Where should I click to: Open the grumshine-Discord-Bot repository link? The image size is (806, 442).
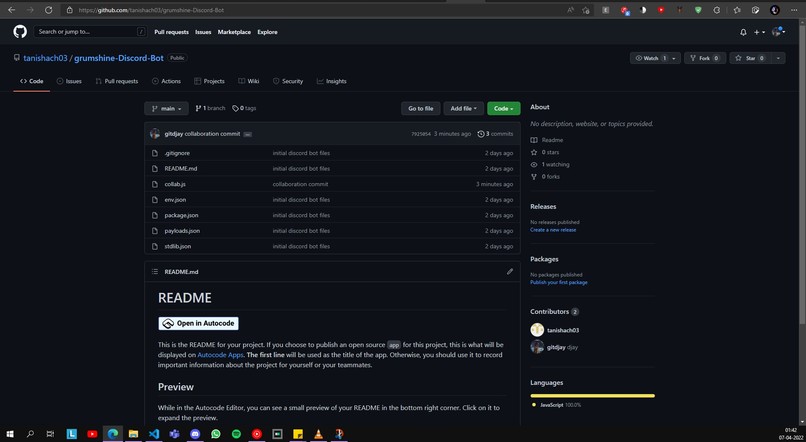tap(119, 58)
